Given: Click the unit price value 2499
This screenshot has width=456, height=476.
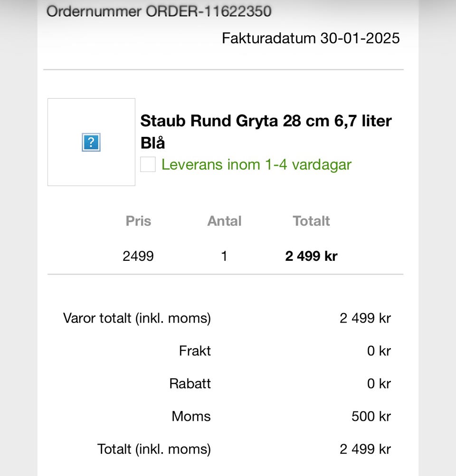Looking at the screenshot, I should 138,256.
